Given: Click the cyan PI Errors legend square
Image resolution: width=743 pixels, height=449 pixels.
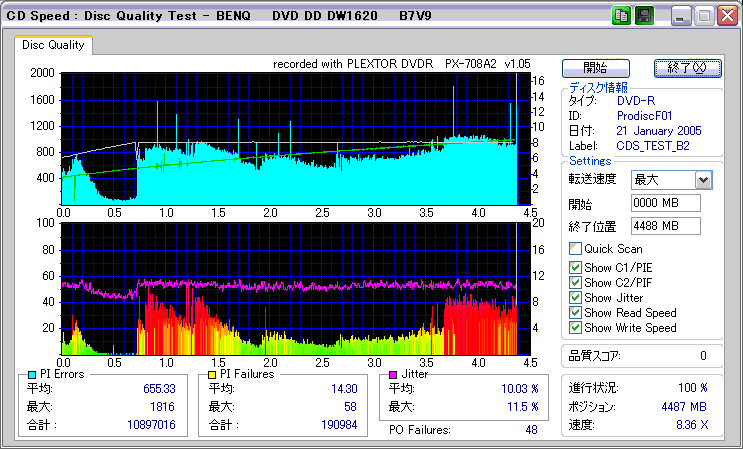Looking at the screenshot, I should [x=32, y=374].
